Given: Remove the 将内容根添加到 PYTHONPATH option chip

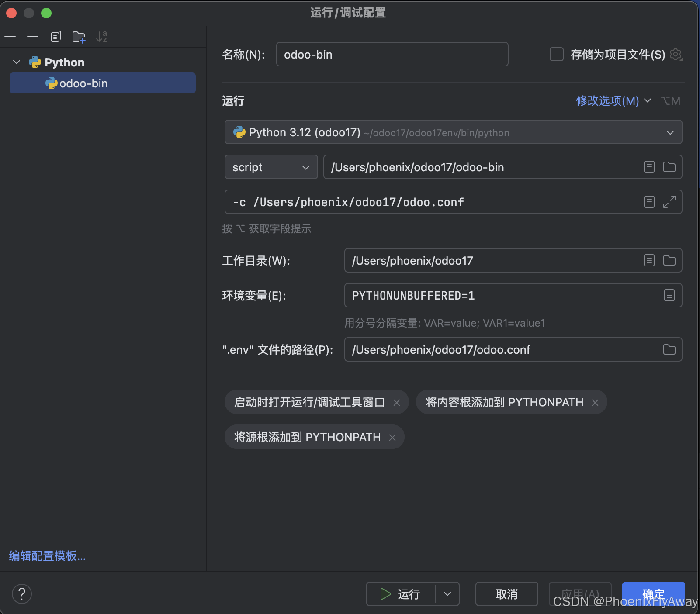Looking at the screenshot, I should click(595, 403).
